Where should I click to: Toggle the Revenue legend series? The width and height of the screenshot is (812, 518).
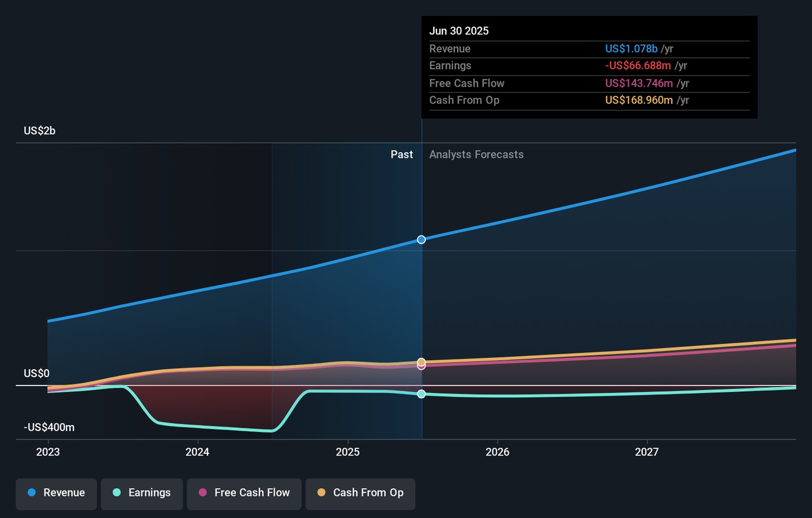click(x=56, y=494)
